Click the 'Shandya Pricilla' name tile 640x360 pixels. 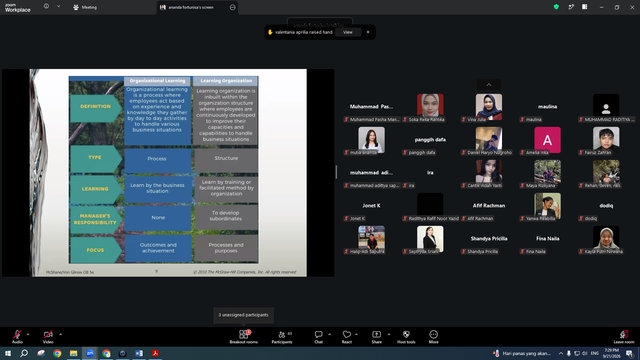489,238
